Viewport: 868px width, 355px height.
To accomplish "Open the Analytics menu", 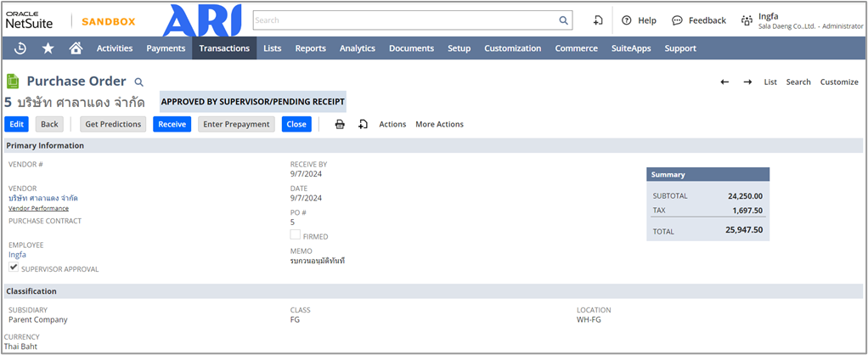I will pos(358,48).
